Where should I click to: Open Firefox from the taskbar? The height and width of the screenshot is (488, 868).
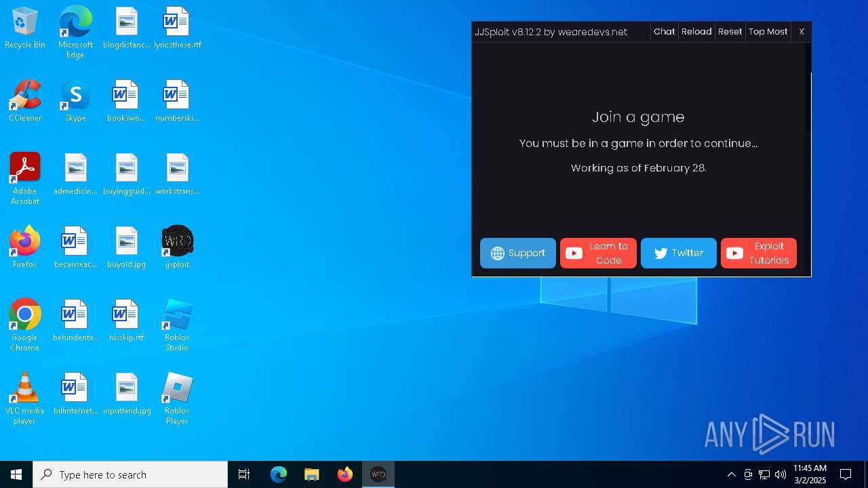pyautogui.click(x=344, y=474)
